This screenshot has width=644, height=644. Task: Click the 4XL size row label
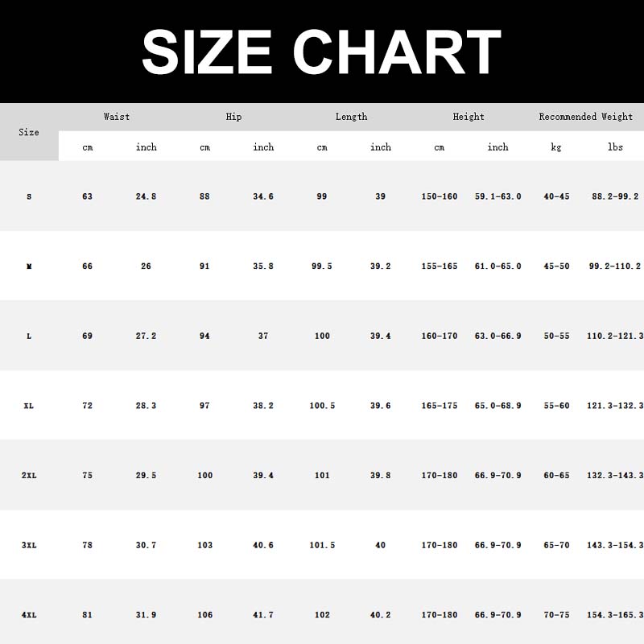point(29,615)
